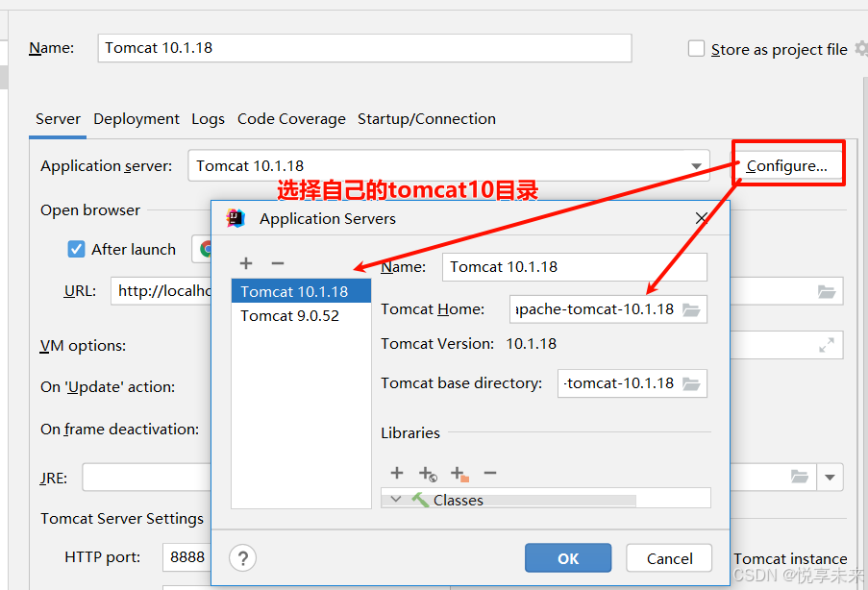Image resolution: width=868 pixels, height=590 pixels.
Task: Click the On frame deactivation label
Action: [x=119, y=429]
